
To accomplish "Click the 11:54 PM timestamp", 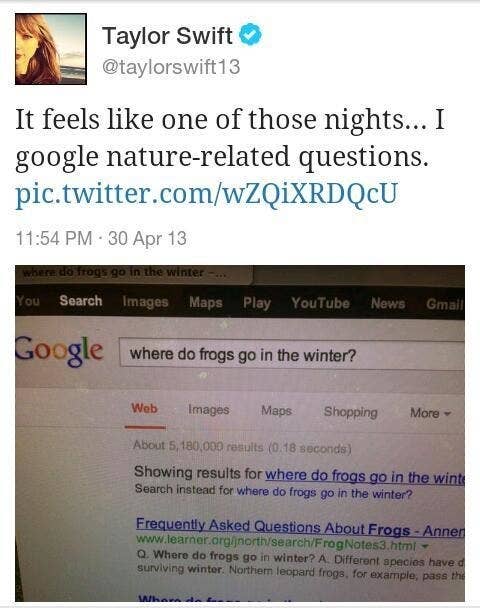I will pos(54,238).
